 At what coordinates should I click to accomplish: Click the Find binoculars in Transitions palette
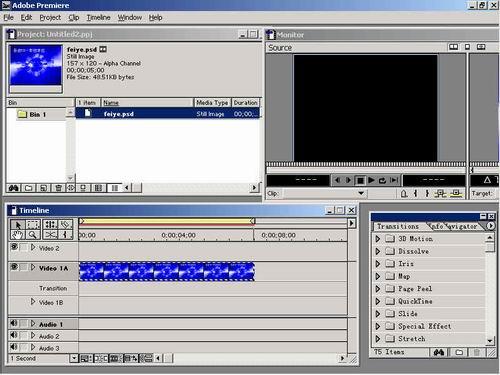click(439, 352)
